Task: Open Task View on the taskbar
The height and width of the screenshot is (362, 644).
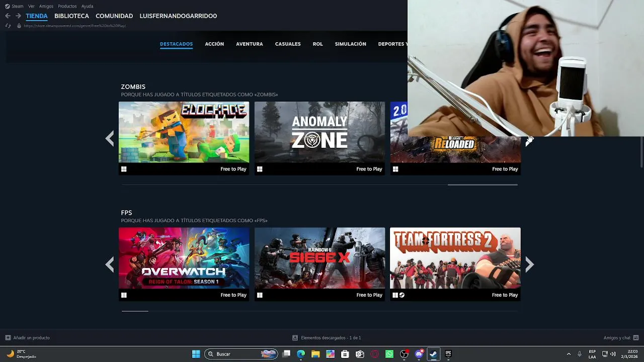Action: [x=286, y=354]
